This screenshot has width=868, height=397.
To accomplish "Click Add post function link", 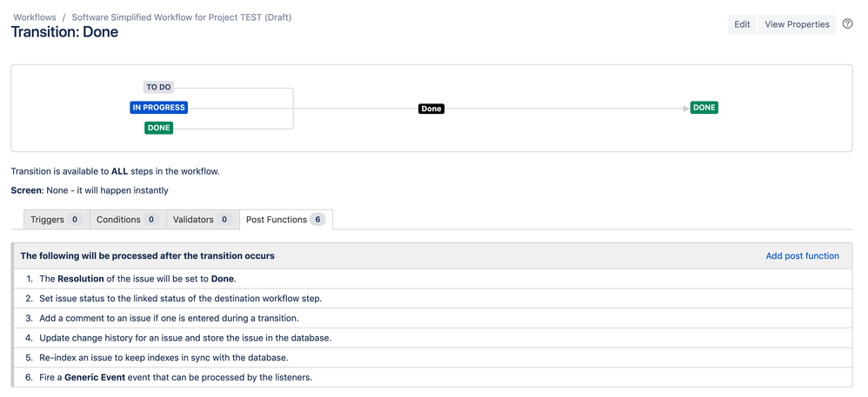I will pyautogui.click(x=802, y=256).
